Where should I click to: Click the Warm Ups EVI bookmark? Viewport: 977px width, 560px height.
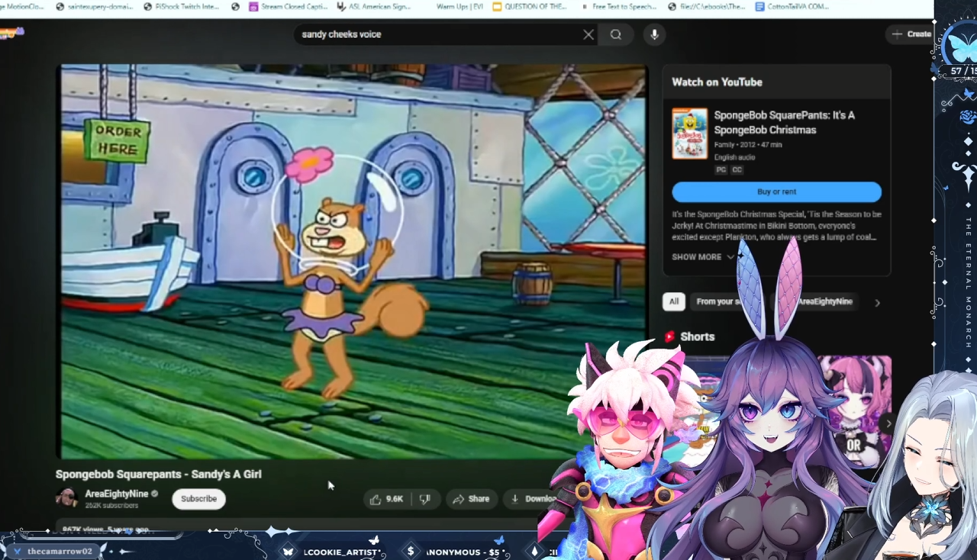click(x=459, y=6)
